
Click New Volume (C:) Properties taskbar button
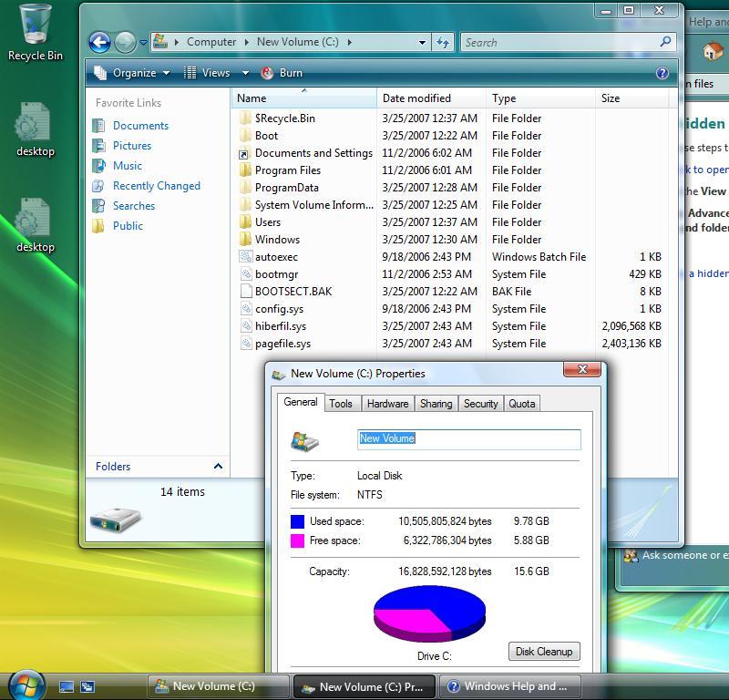click(x=364, y=686)
